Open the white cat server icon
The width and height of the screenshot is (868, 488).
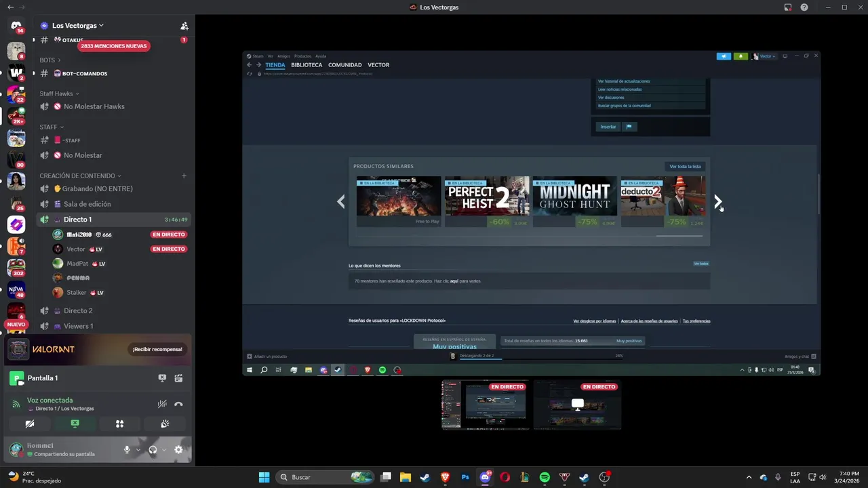[16, 50]
